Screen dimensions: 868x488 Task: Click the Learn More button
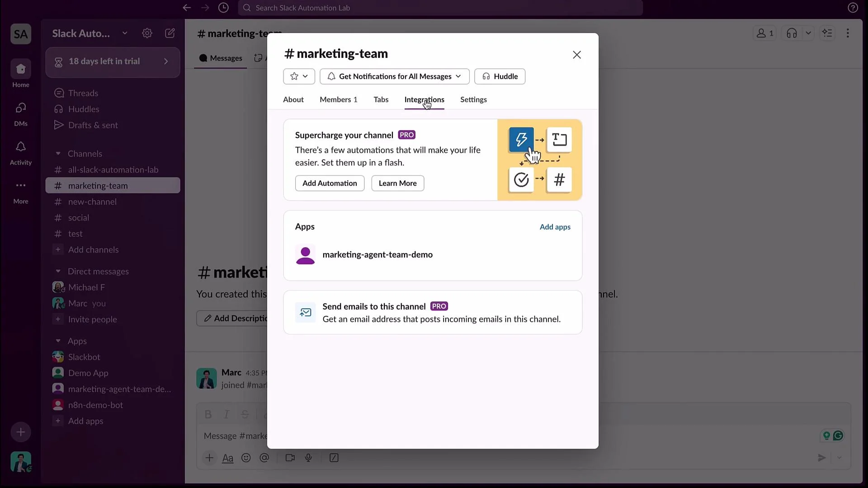point(397,183)
